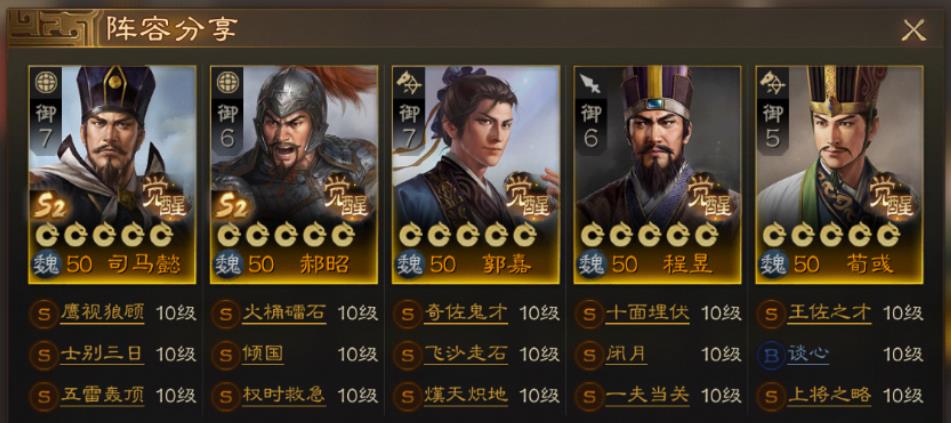Select the 十面埋伏 skill

[x=647, y=313]
